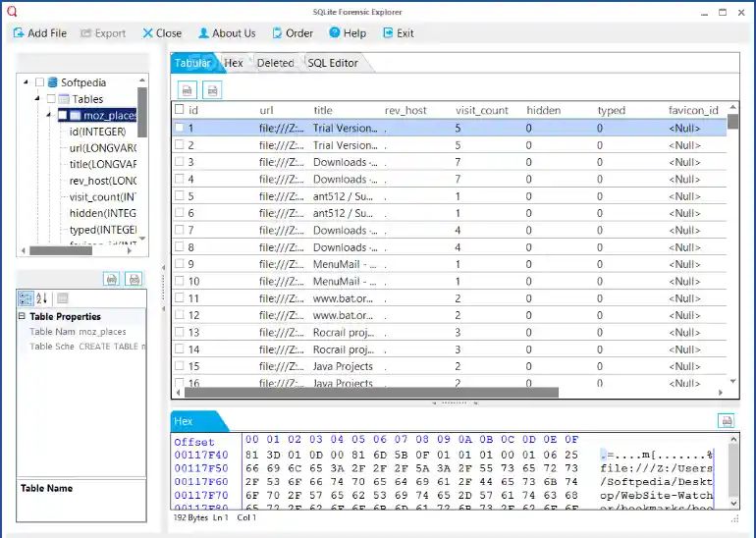756x538 pixels.
Task: Click the Close file toolbar button
Action: pyautogui.click(x=162, y=33)
